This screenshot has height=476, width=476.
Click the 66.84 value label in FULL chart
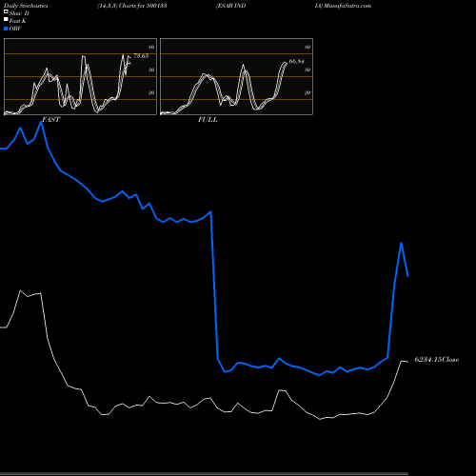coord(296,61)
